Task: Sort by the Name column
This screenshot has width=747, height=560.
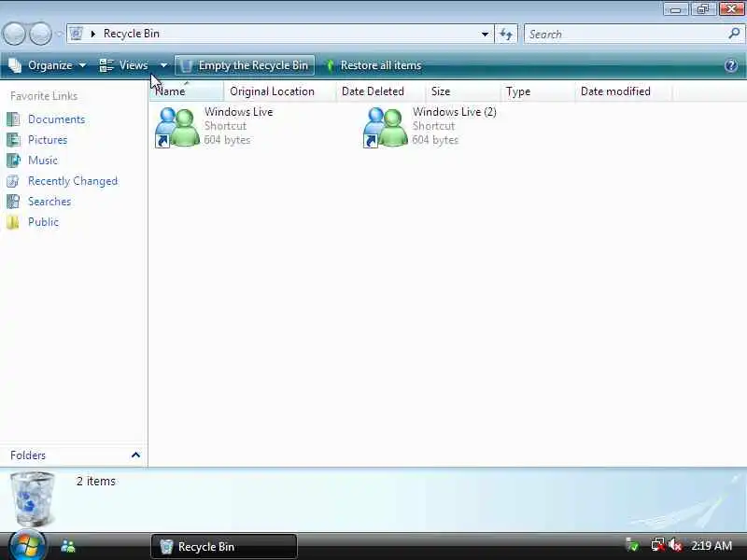Action: pyautogui.click(x=187, y=91)
